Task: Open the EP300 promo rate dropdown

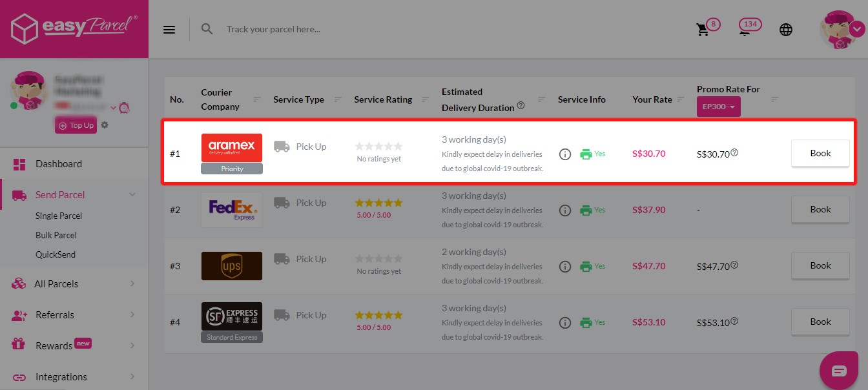Action: tap(718, 107)
